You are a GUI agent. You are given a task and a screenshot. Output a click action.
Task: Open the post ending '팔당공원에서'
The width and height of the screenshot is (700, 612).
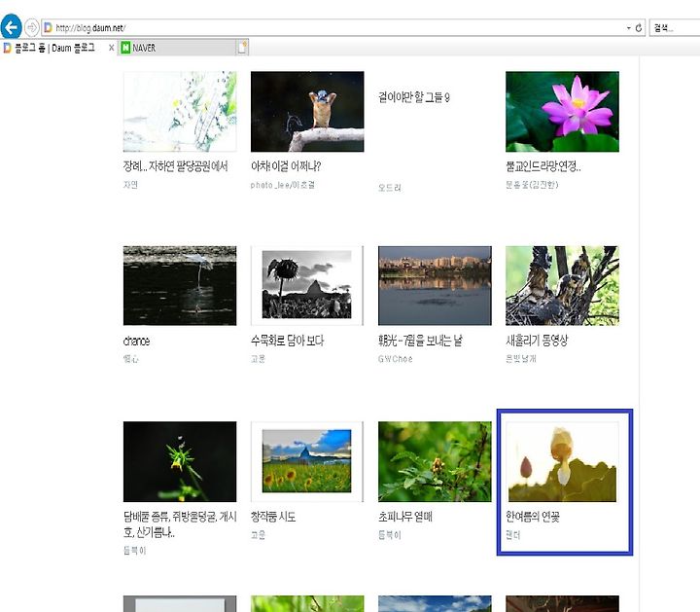point(175,166)
